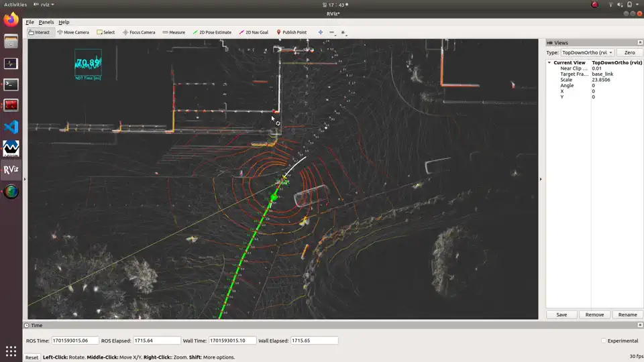Select the 2D Pose Estimate tool
This screenshot has height=362, width=644.
click(212, 32)
